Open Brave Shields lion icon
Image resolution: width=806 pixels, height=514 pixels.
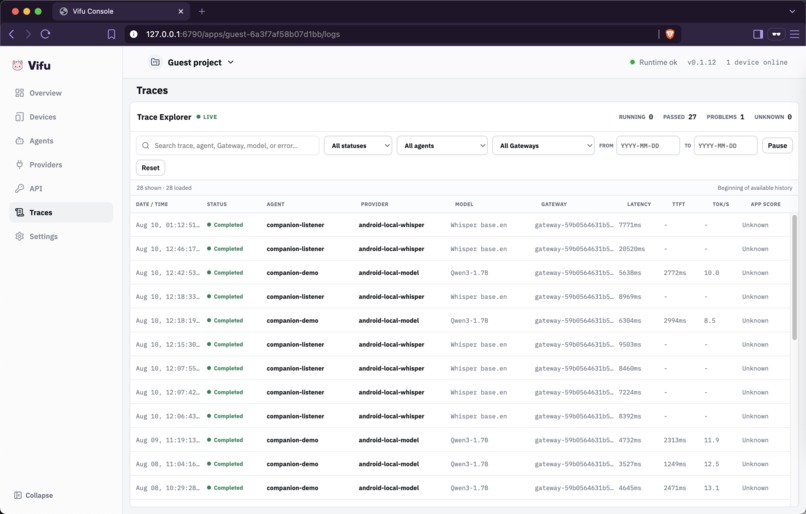(x=670, y=34)
